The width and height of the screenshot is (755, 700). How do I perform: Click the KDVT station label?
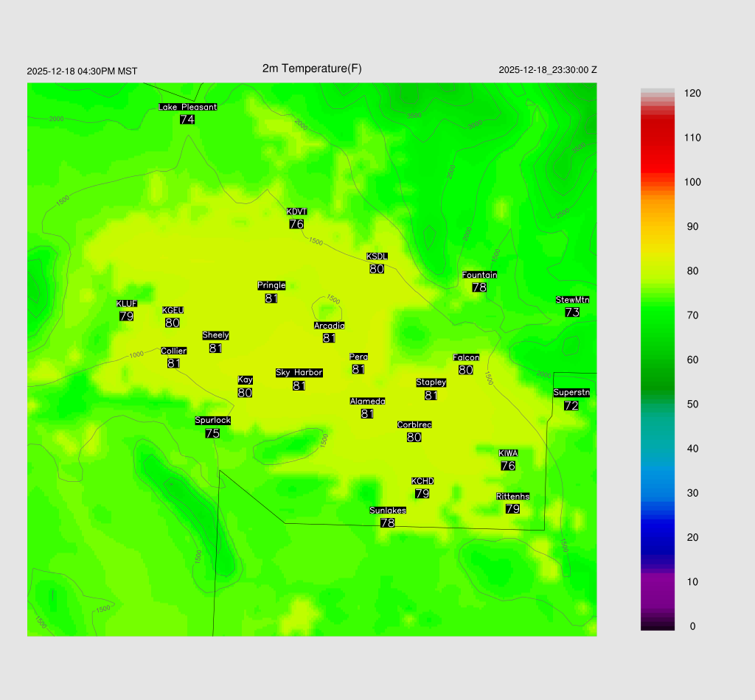(x=296, y=212)
